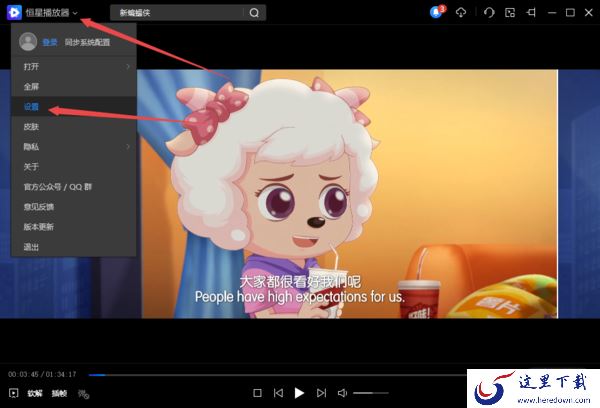Select 意见反馈 feedback menu item
Screen dimensions: 600x408
[x=74, y=207]
